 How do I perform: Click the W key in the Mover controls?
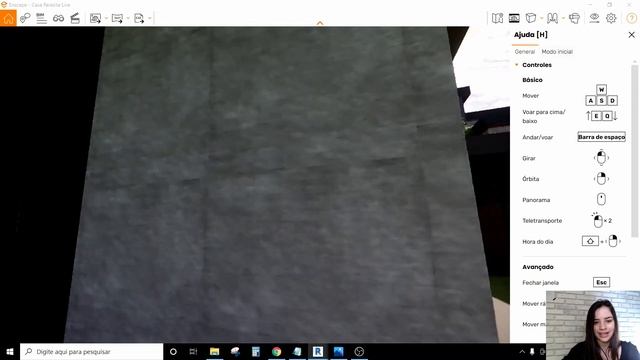pyautogui.click(x=601, y=90)
